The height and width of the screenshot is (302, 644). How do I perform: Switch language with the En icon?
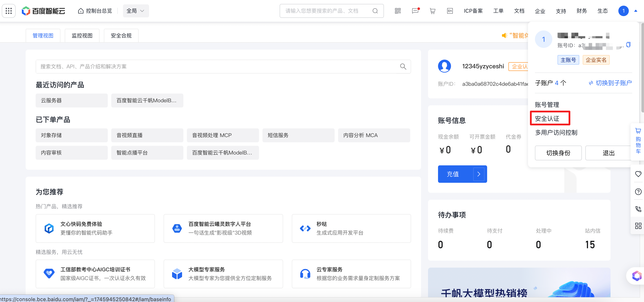pos(450,11)
